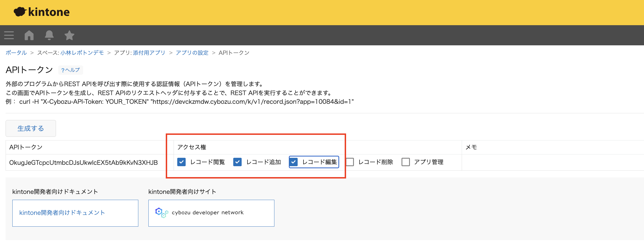Select the token OkugJeGTcpcUtmbcDJsUkwlcEX5tAb9kKvN3XHJB
Screen dimensions: 644x249
(x=83, y=163)
